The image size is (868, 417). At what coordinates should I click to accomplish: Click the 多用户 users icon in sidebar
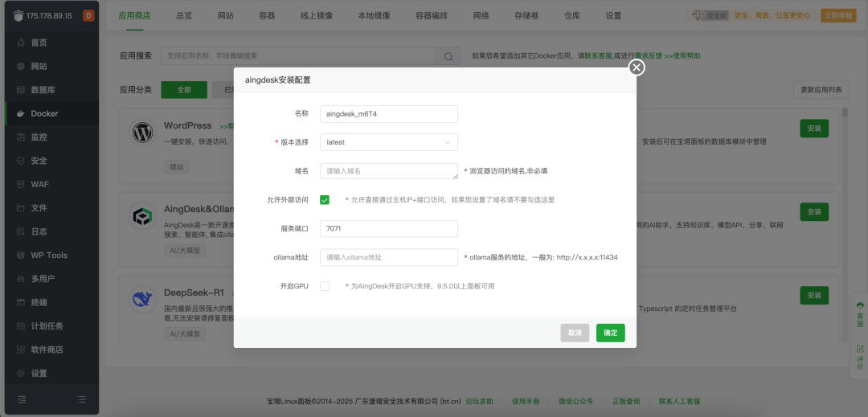pos(20,279)
